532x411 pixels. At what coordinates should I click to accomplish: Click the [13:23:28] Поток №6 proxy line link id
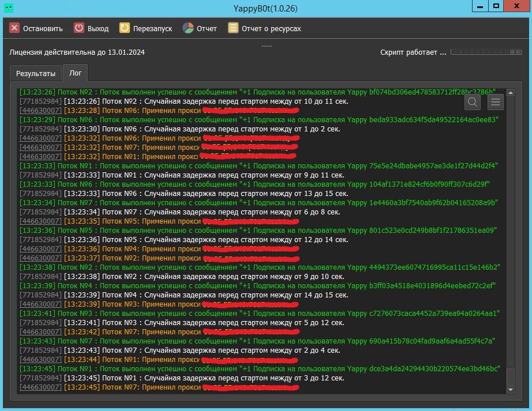(x=40, y=111)
